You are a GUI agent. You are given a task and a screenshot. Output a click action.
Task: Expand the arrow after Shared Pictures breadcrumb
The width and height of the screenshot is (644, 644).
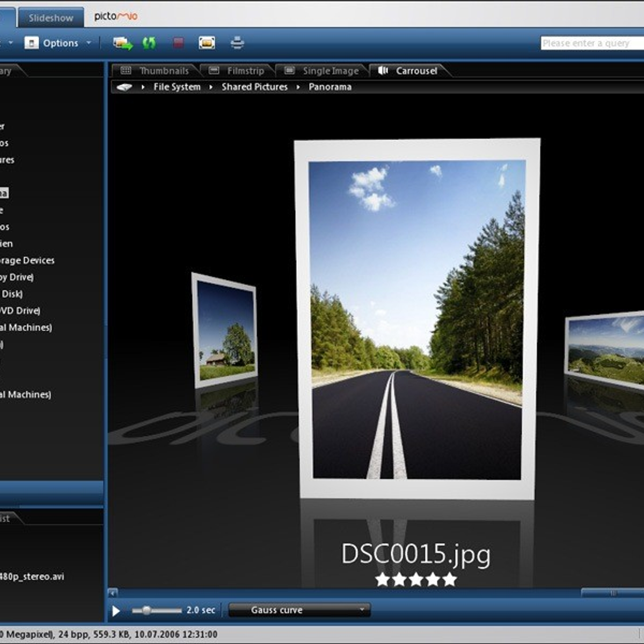click(x=298, y=87)
